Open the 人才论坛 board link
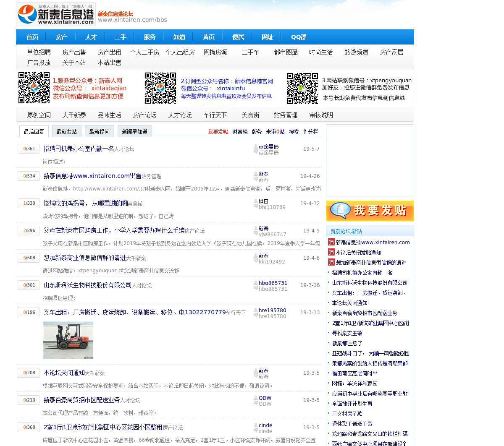Viewport: 504px width, 446px height. point(180,115)
